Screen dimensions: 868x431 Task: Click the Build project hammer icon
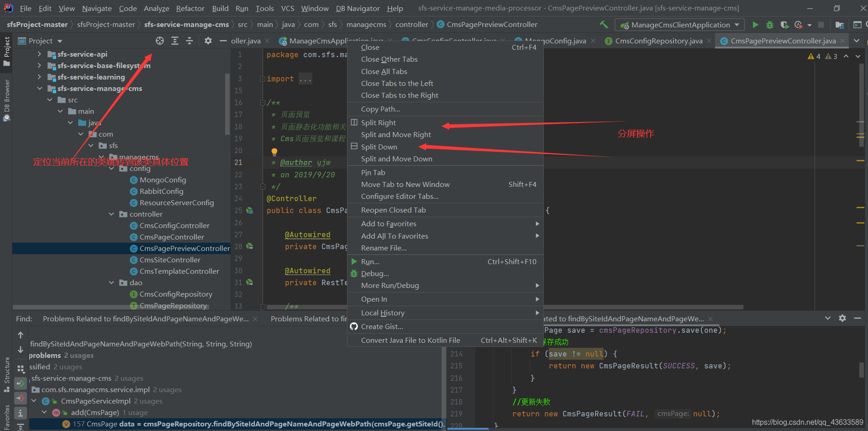tap(604, 25)
